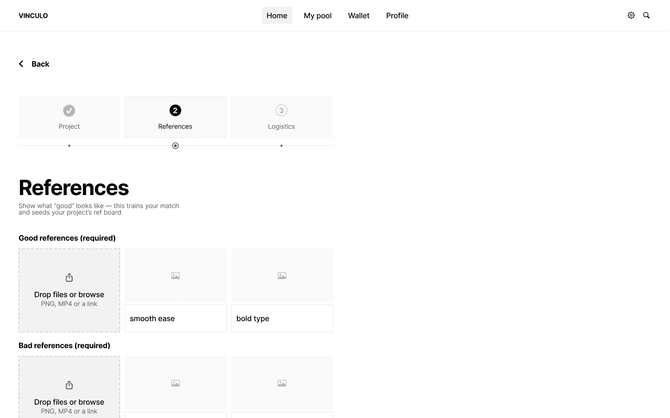Switch to the Project step tab
The image size is (670, 418).
point(69,117)
